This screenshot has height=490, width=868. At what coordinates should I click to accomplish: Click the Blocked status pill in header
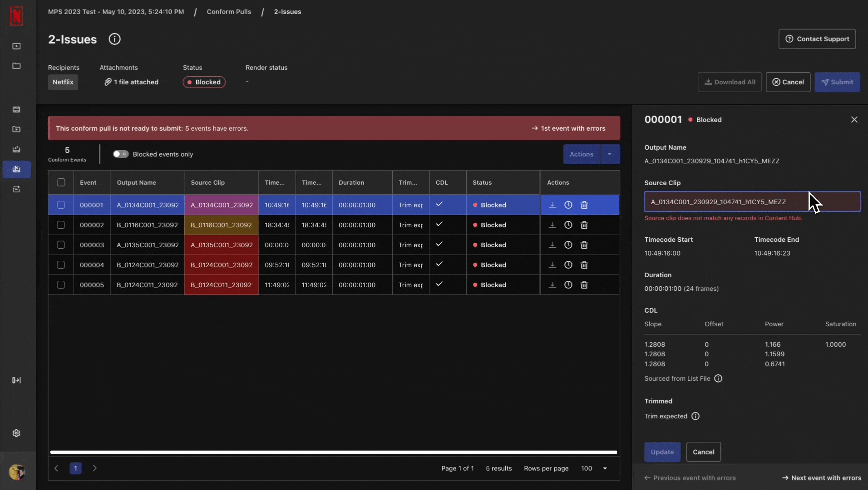204,82
